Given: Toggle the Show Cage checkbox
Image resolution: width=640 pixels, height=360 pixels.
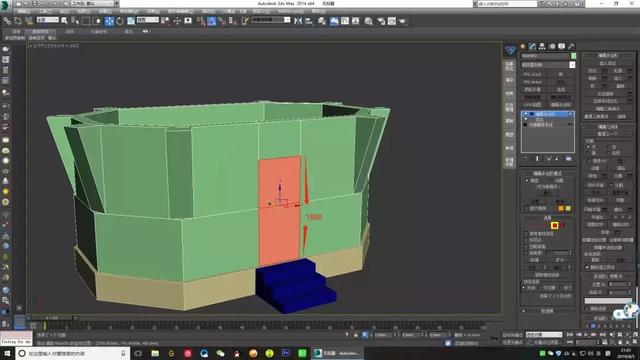Looking at the screenshot, I should point(526,208).
